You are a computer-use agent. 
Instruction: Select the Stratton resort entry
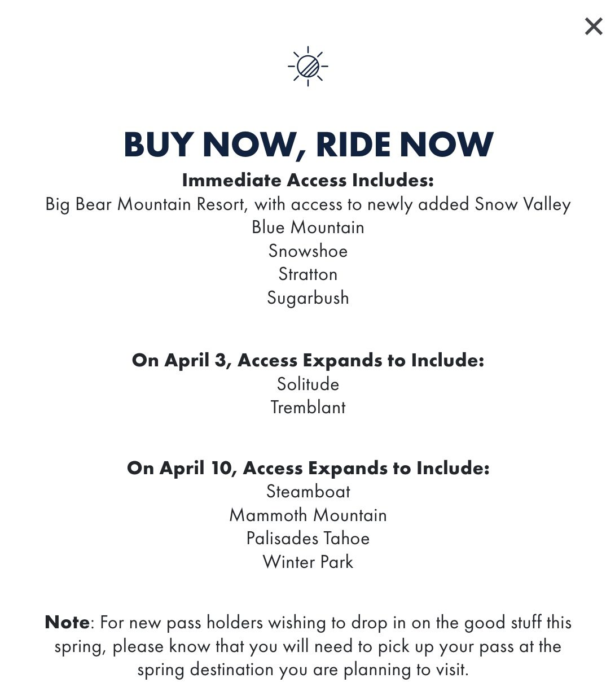click(x=307, y=274)
